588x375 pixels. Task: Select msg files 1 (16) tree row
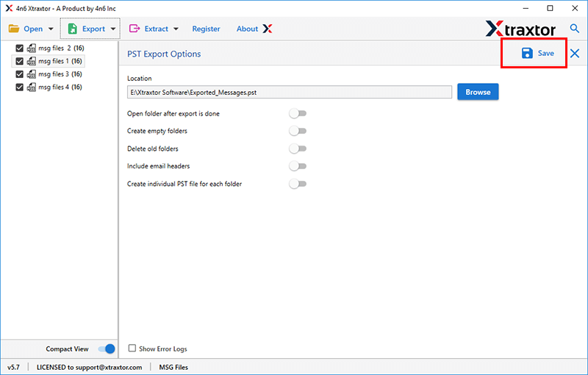49,61
